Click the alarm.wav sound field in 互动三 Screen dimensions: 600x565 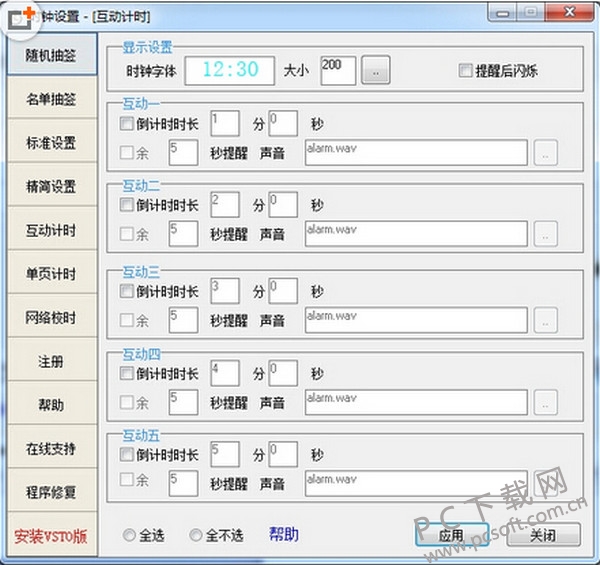416,320
